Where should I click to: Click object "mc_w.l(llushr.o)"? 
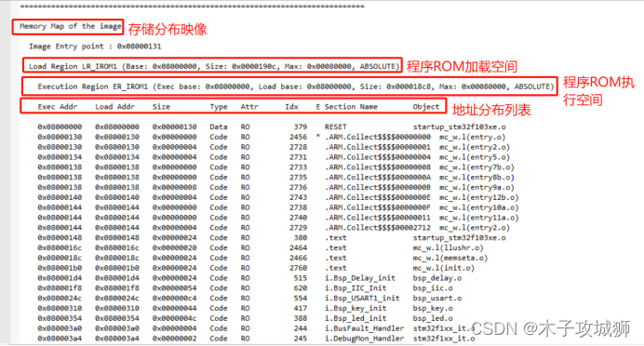(x=448, y=248)
